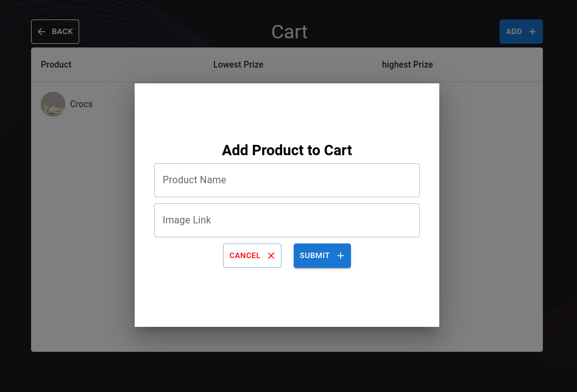Click the Product Name input field
The height and width of the screenshot is (392, 577).
286,180
